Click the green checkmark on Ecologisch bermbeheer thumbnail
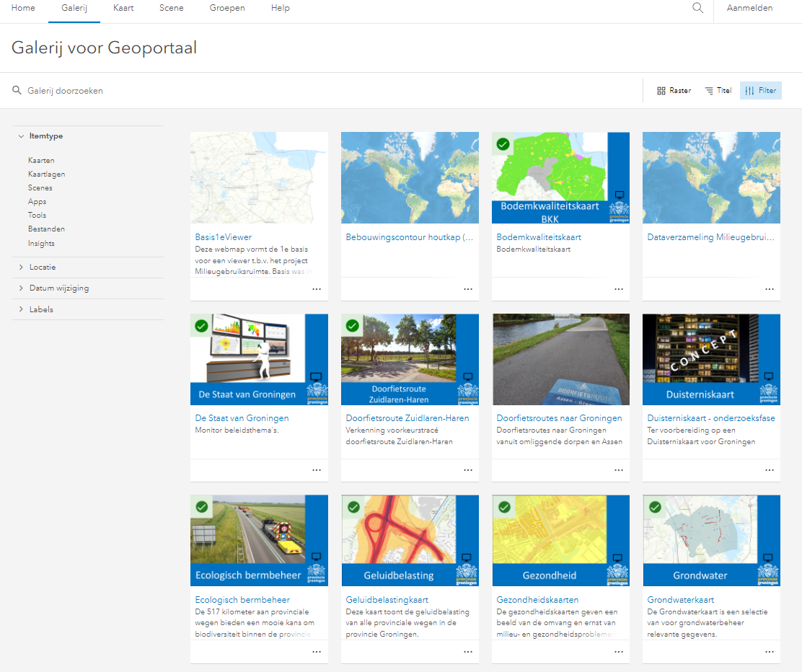The width and height of the screenshot is (802, 672). coord(202,507)
